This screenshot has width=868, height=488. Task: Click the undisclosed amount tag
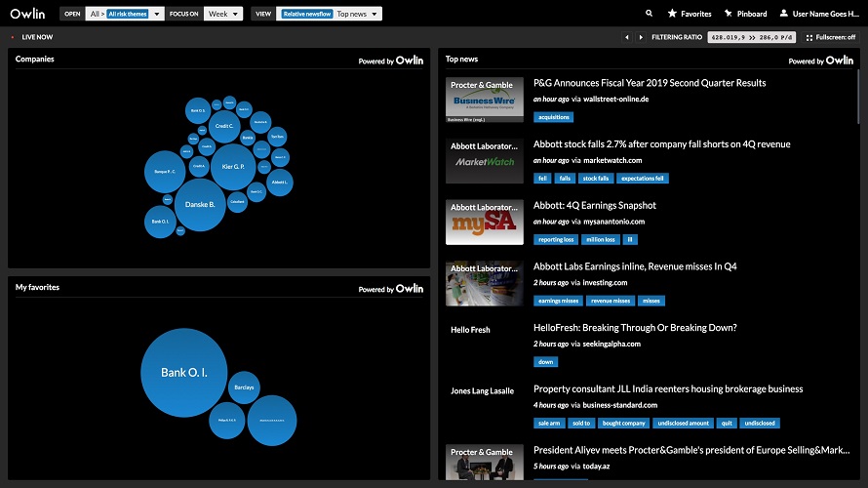pos(683,424)
